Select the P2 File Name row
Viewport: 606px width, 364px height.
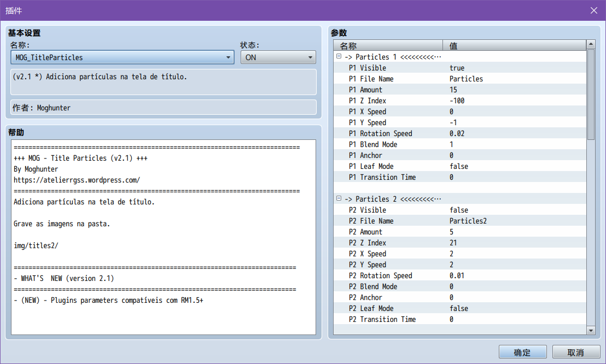tap(460, 221)
